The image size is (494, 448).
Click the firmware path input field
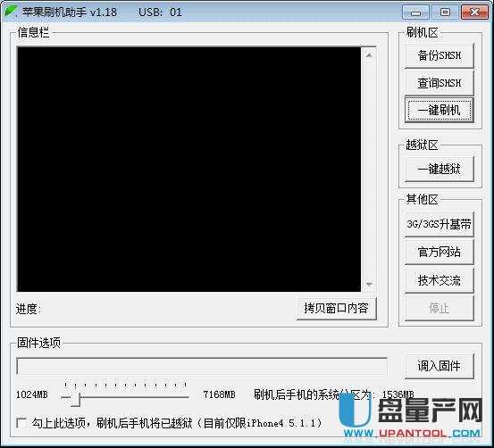[202, 366]
